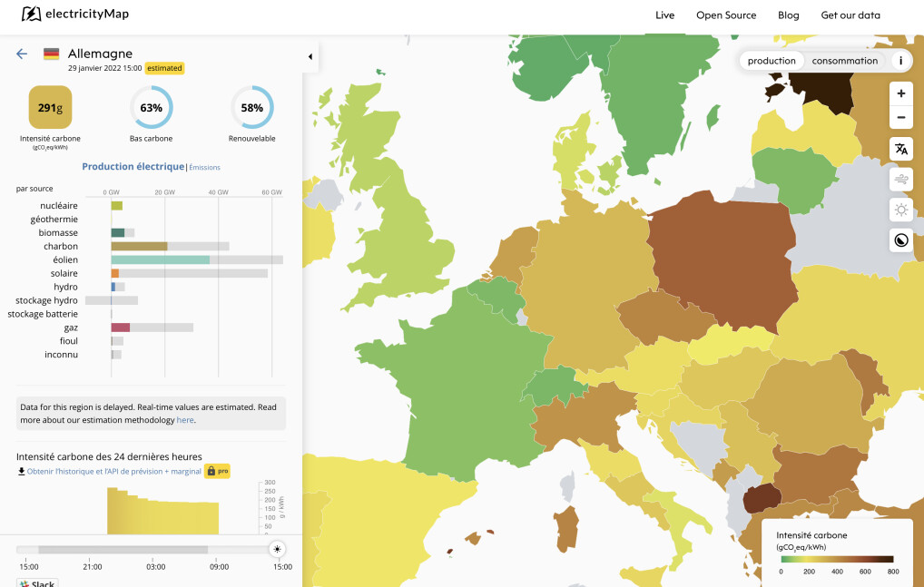The height and width of the screenshot is (587, 924).
Task: Open the Blog menu item
Action: (x=789, y=15)
